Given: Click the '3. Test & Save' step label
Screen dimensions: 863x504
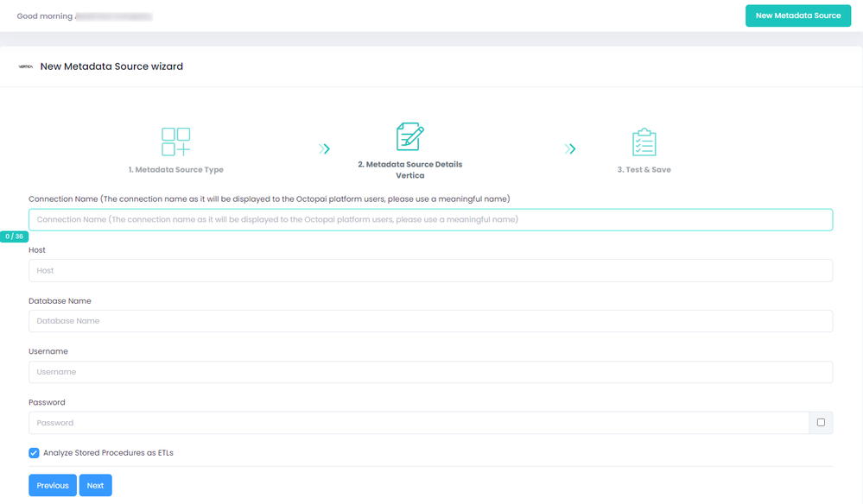Looking at the screenshot, I should click(x=644, y=170).
